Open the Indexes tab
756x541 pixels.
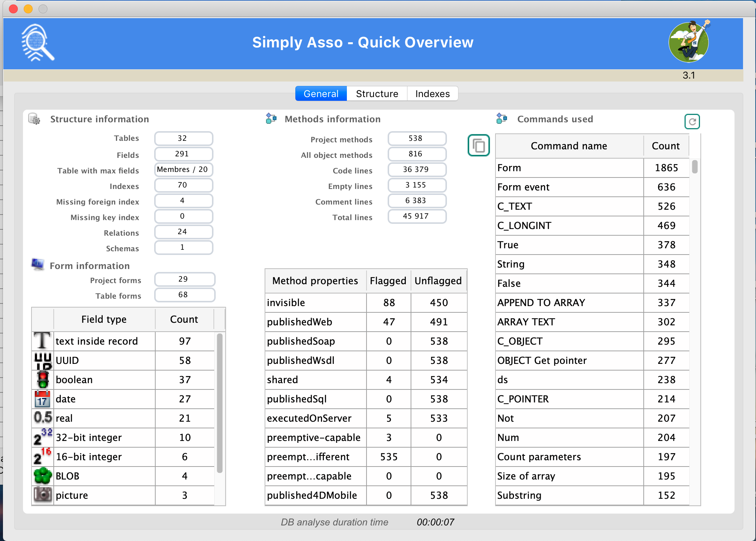click(x=432, y=93)
